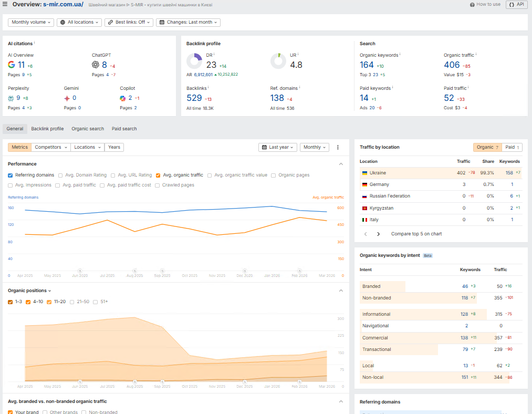The width and height of the screenshot is (532, 414).
Task: Open the three-dot chart options menu
Action: 338,148
